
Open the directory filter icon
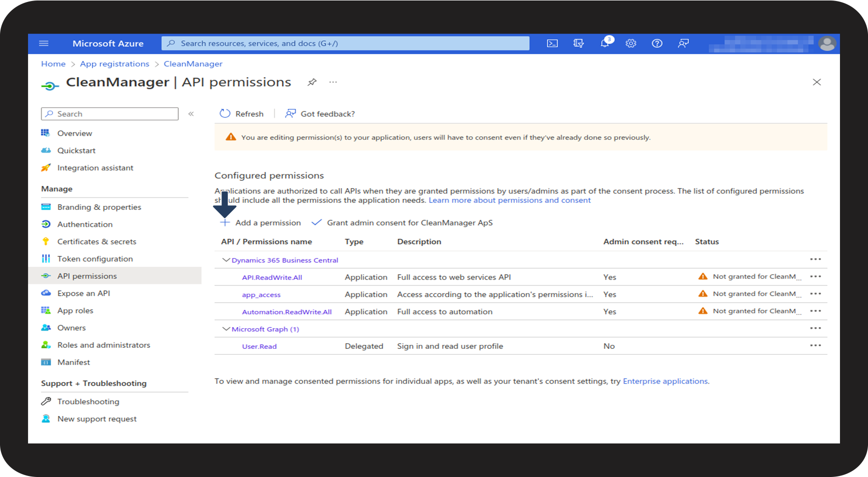click(x=579, y=43)
